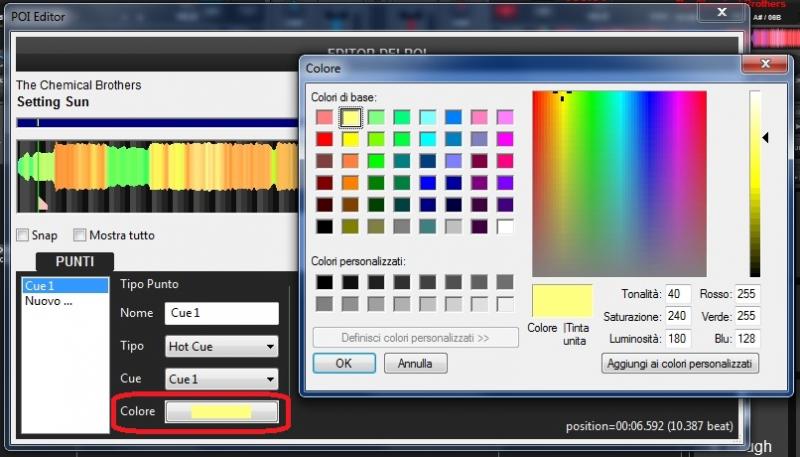The image size is (800, 457).
Task: Click the yellow Colore button in POI Editor
Action: (222, 412)
